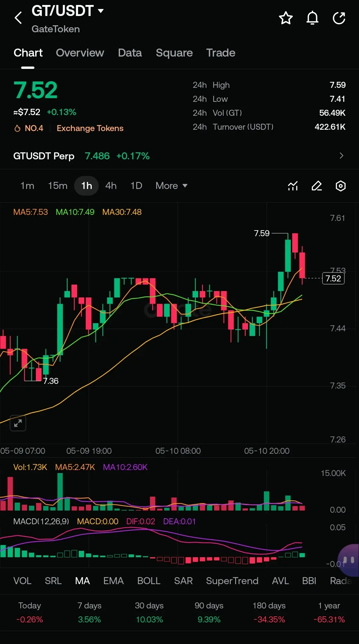This screenshot has height=644, width=359.
Task: Select 15m timeframe
Action: 58,186
